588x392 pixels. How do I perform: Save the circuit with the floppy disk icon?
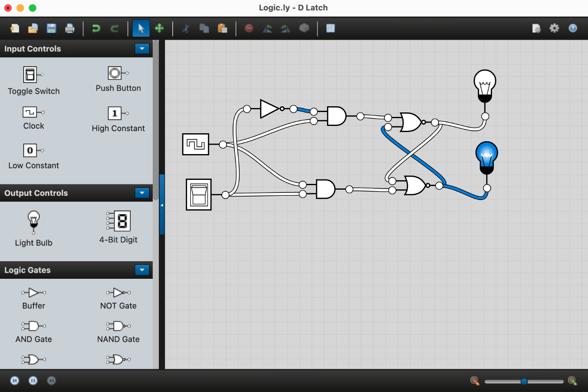point(51,28)
